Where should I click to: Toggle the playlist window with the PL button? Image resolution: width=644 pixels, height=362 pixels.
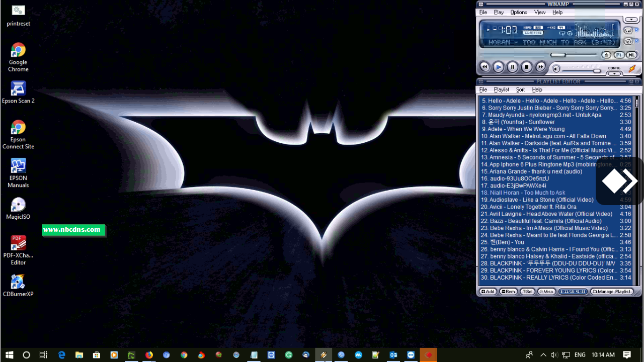(x=619, y=55)
